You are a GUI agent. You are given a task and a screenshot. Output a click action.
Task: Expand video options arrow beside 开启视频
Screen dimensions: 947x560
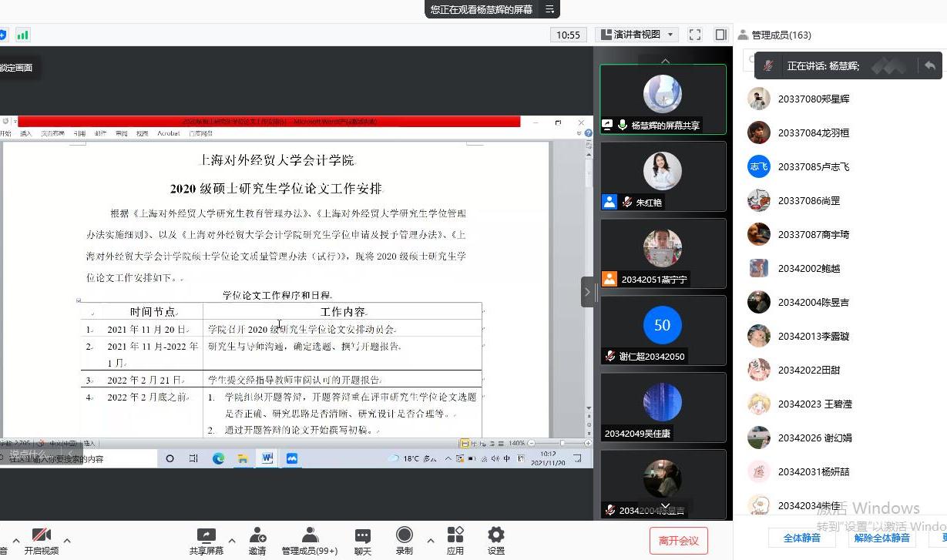pos(67,540)
